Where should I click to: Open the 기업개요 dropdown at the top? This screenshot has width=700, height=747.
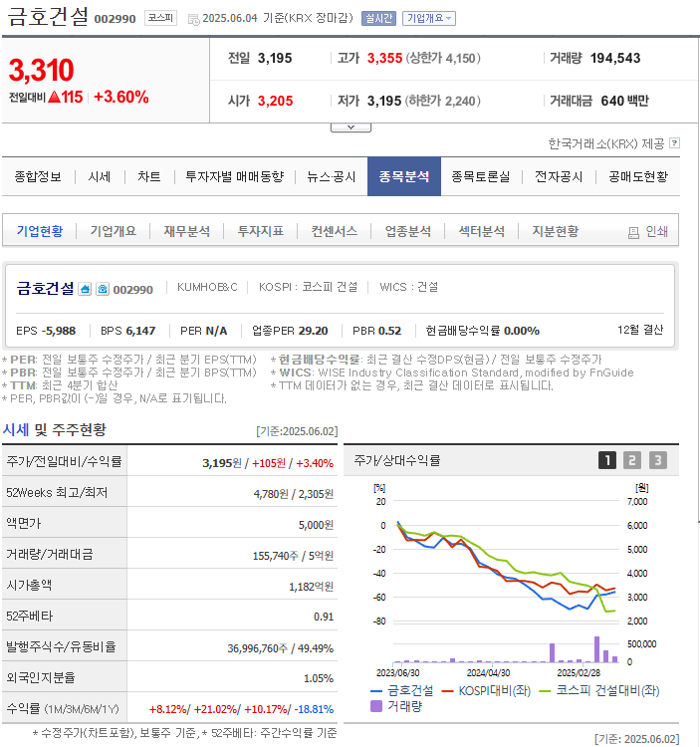click(429, 18)
